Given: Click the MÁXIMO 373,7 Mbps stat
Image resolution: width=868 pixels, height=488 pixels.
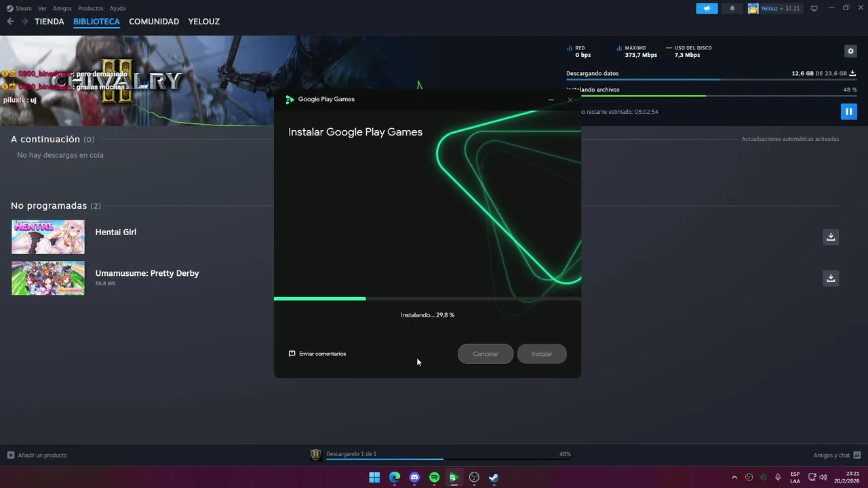Looking at the screenshot, I should click(637, 52).
